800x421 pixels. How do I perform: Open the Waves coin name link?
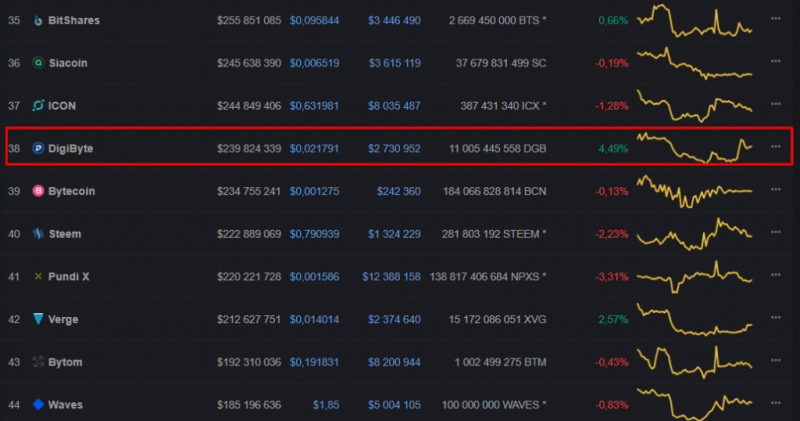click(65, 405)
